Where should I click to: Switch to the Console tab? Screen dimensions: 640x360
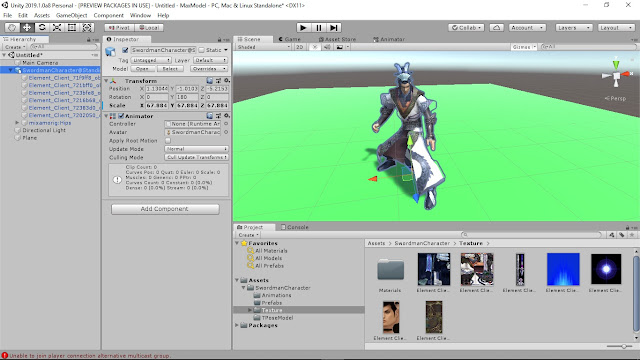tap(294, 227)
